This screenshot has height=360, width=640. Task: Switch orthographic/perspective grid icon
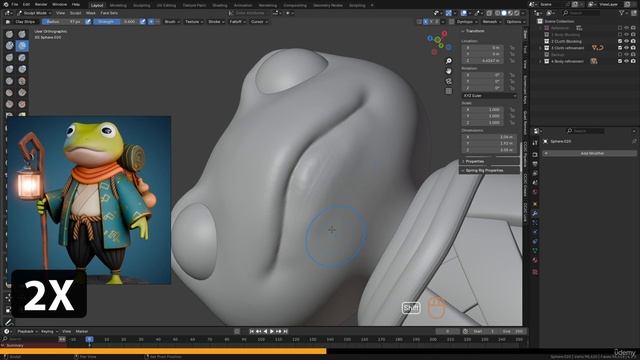click(449, 91)
